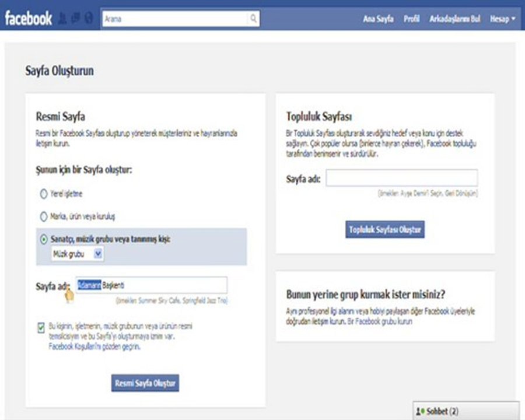The height and width of the screenshot is (420, 525).
Task: Click Topluluk Sayfası Oluştur button
Action: (x=385, y=229)
